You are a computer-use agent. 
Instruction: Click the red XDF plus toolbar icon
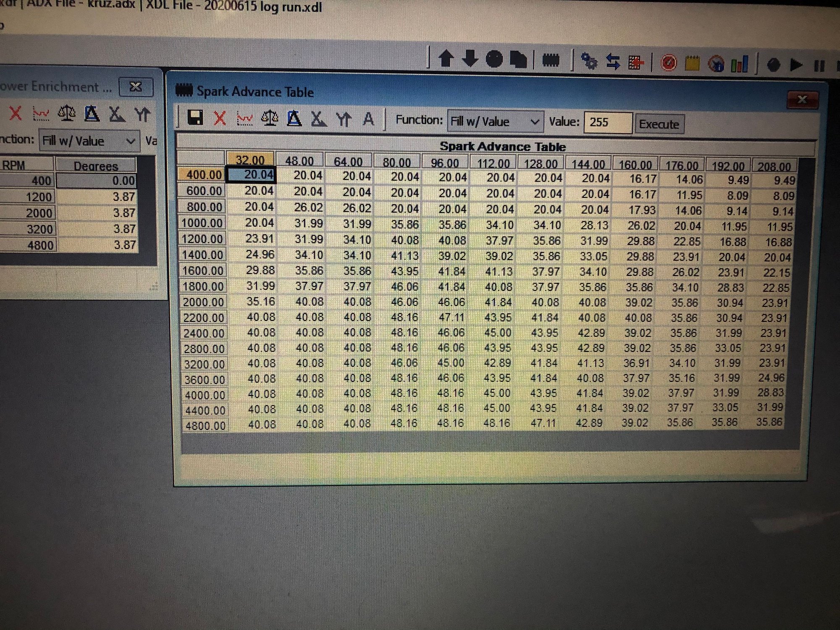tap(636, 61)
